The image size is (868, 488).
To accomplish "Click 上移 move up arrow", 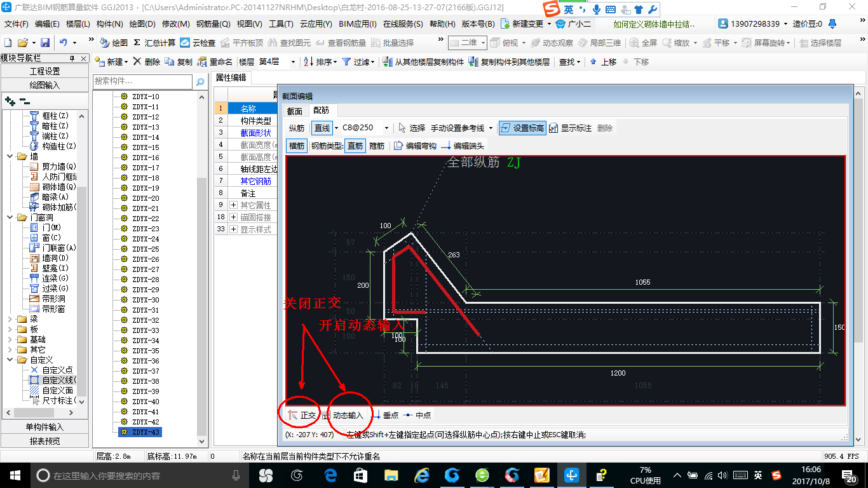I will point(603,62).
